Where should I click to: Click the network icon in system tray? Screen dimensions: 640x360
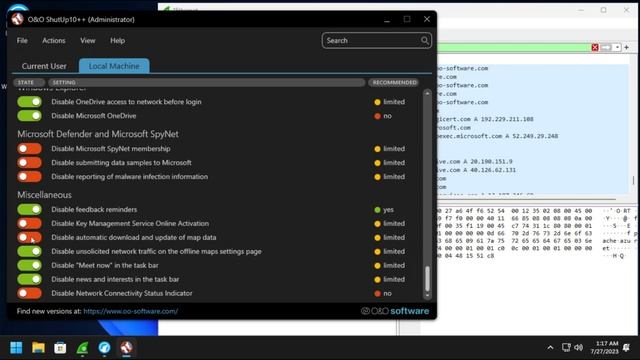coord(566,347)
